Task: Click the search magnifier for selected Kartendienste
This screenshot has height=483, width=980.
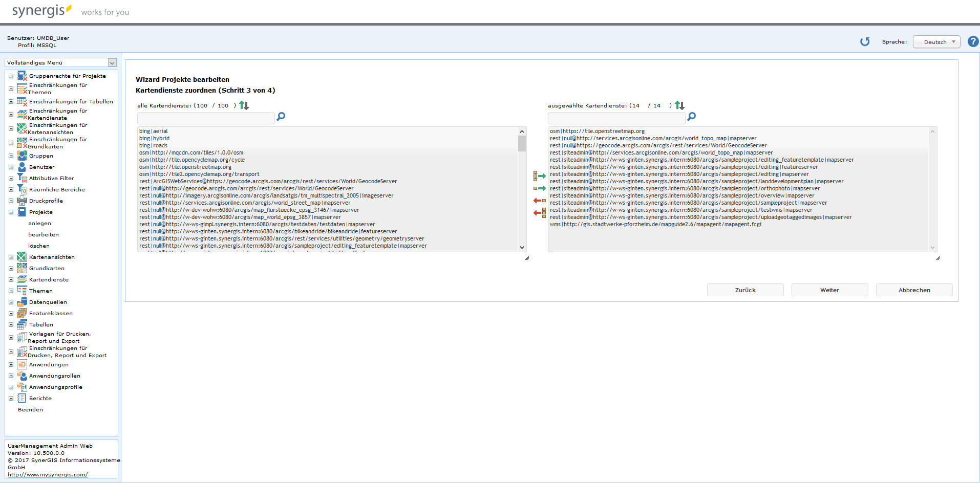Action: click(x=691, y=117)
